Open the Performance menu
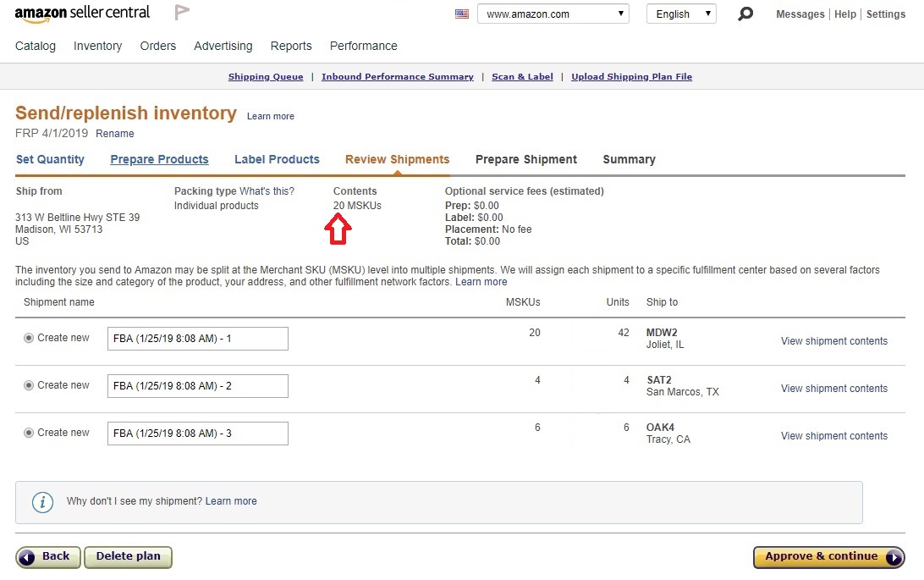The width and height of the screenshot is (924, 580). [364, 46]
